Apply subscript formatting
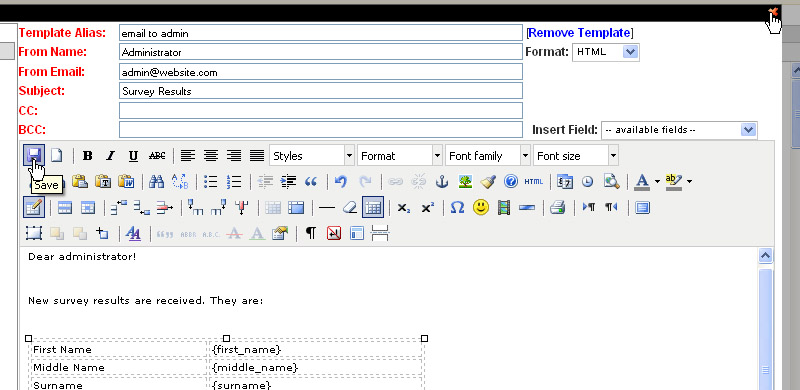The width and height of the screenshot is (800, 390). 404,207
